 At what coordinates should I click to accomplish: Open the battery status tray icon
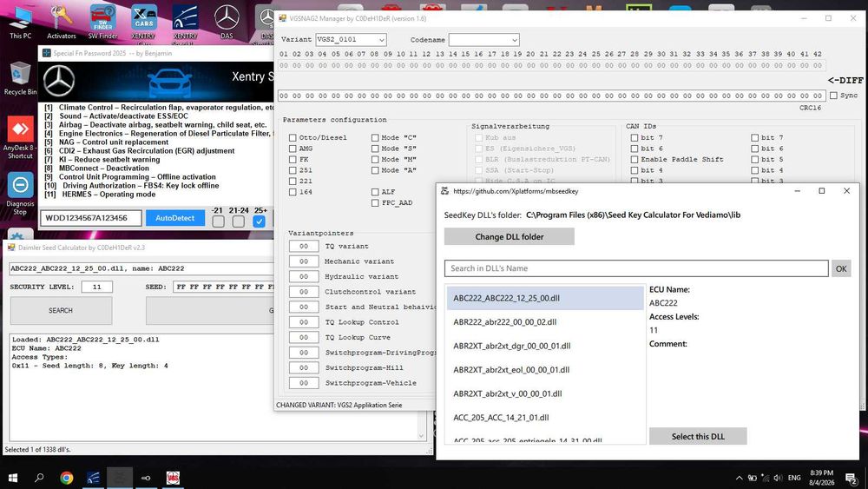(753, 478)
